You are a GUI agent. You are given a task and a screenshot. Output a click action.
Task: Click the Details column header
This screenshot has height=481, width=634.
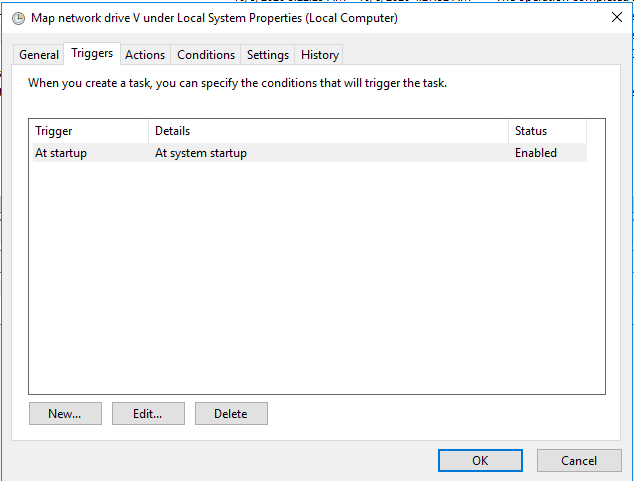[x=328, y=131]
